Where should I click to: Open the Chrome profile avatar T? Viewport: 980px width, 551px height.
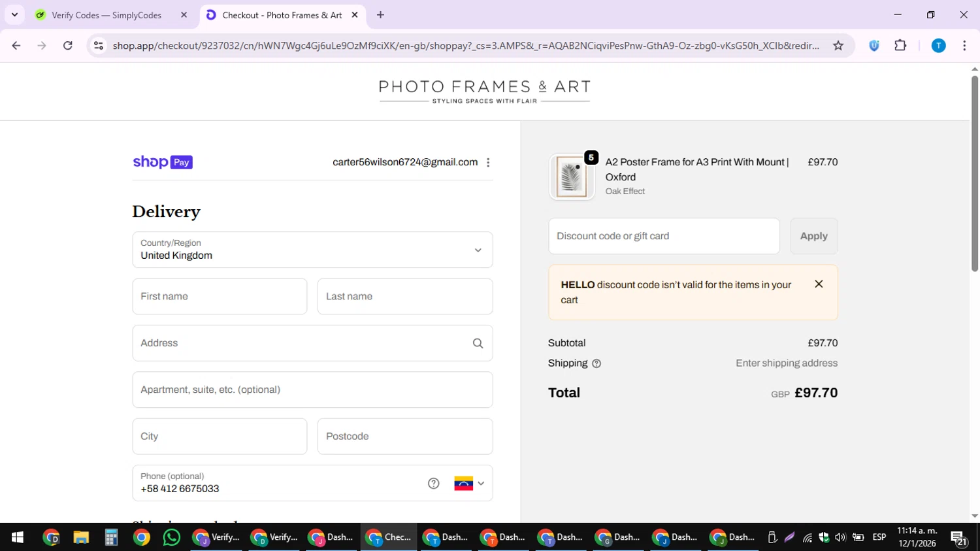(938, 46)
